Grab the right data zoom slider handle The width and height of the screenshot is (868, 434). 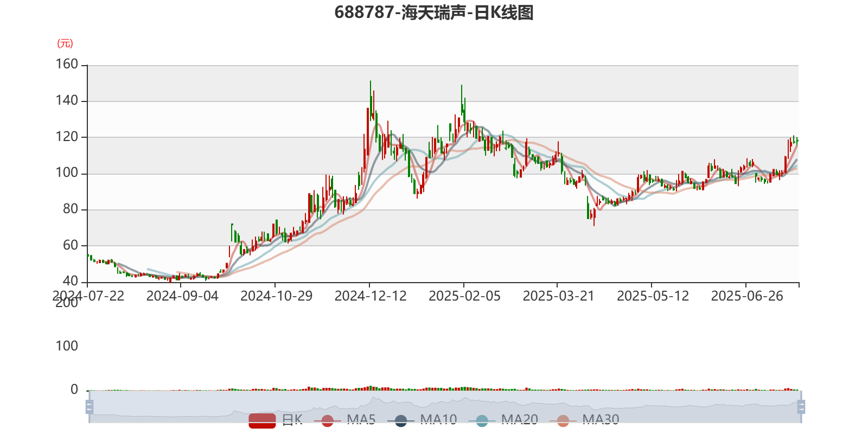click(x=801, y=407)
